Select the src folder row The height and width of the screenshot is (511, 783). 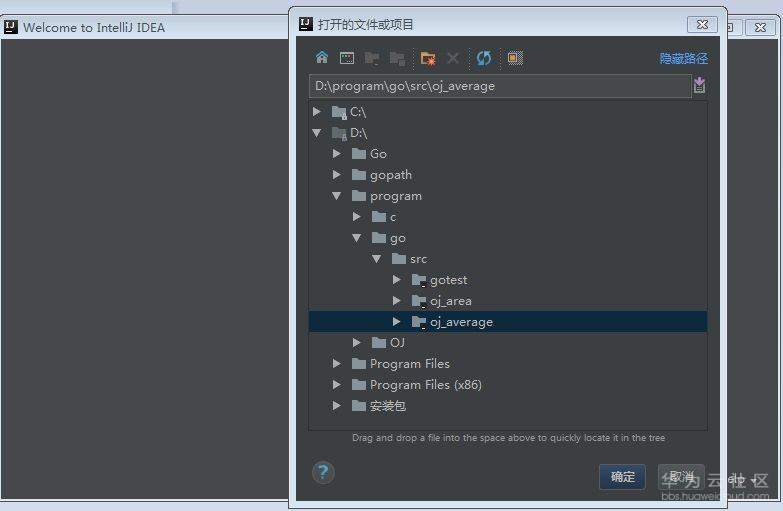click(508, 259)
